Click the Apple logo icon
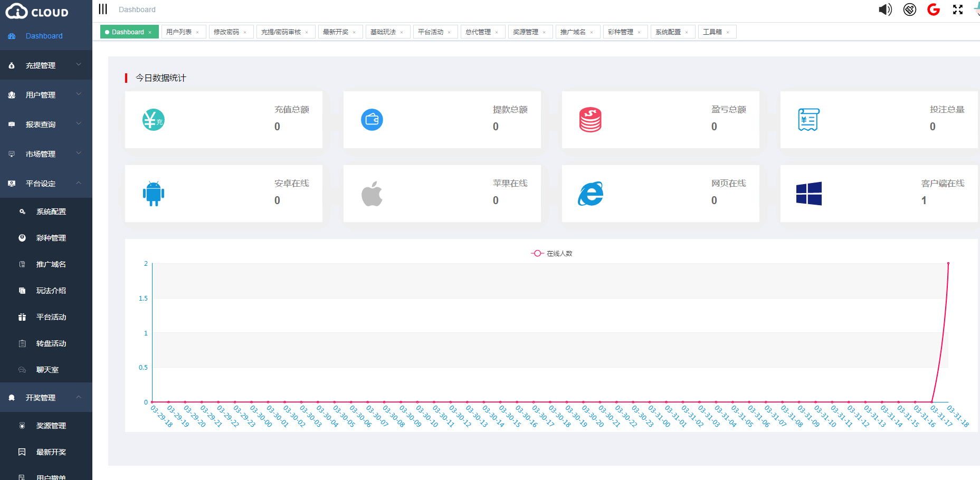Viewport: 980px width, 480px height. [372, 194]
